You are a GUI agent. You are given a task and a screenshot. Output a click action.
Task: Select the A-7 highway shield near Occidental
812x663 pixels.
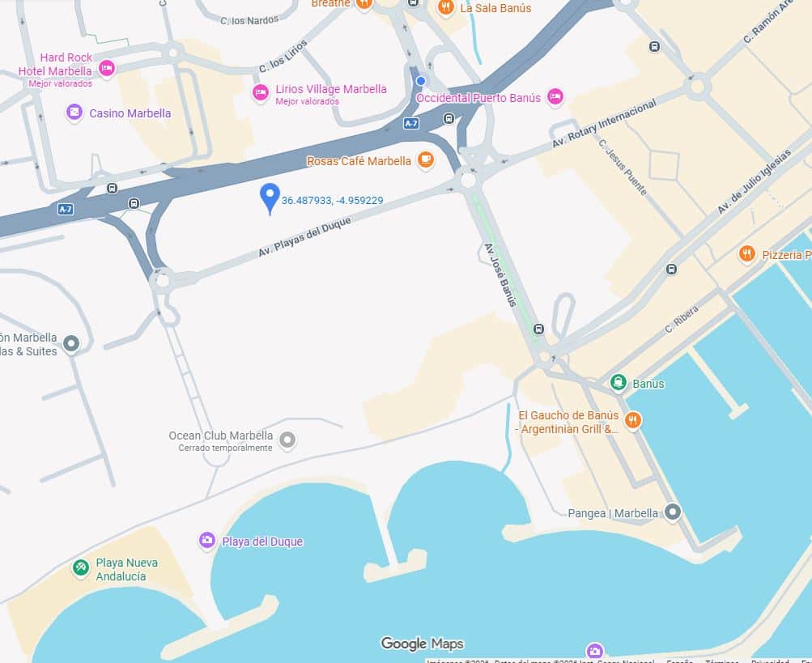point(410,123)
